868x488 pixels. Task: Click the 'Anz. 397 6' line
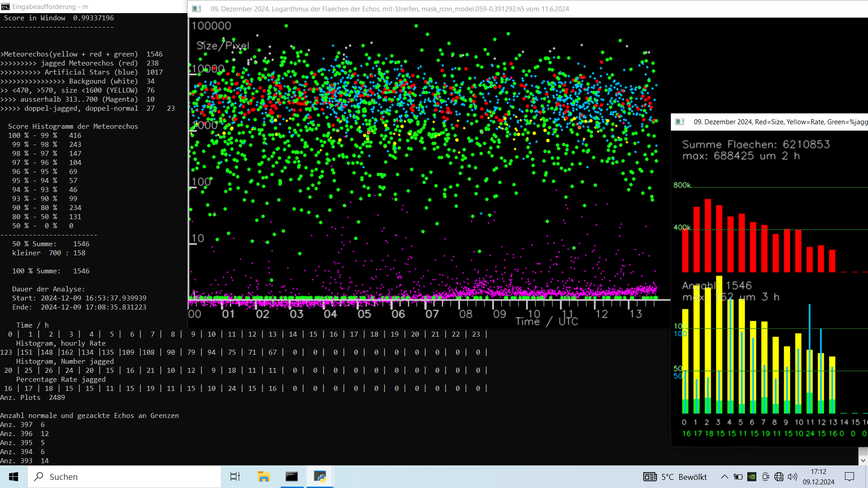[x=23, y=425]
